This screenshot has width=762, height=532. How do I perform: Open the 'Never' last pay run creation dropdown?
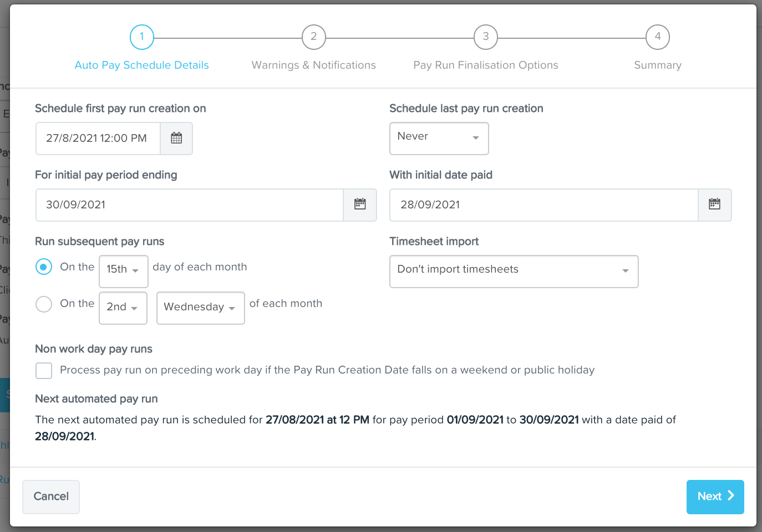point(439,139)
